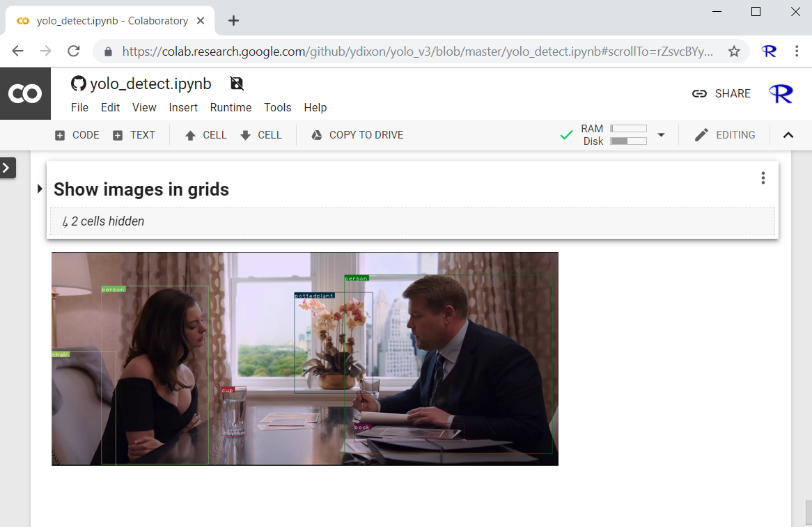
Task: Open a new browser tab
Action: coord(233,21)
